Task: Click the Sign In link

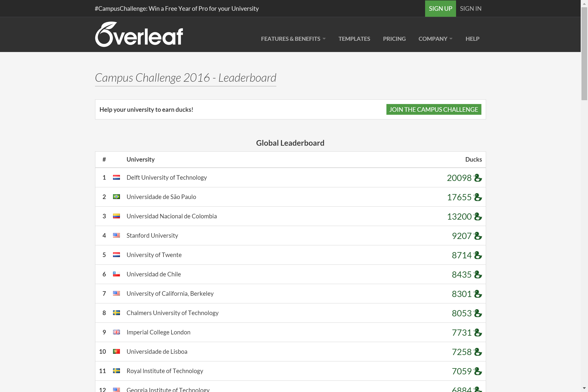Action: click(470, 9)
